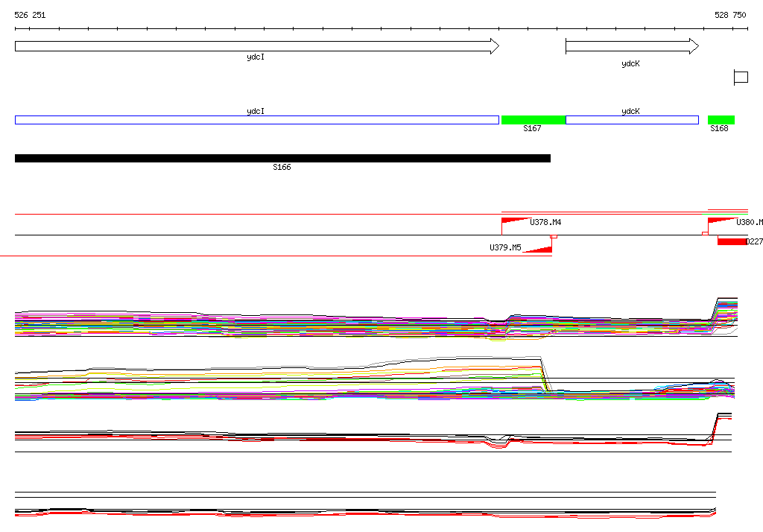Screen dimensions: 763x532
Task: Click the ydcI label above blue box
Action: (x=256, y=112)
